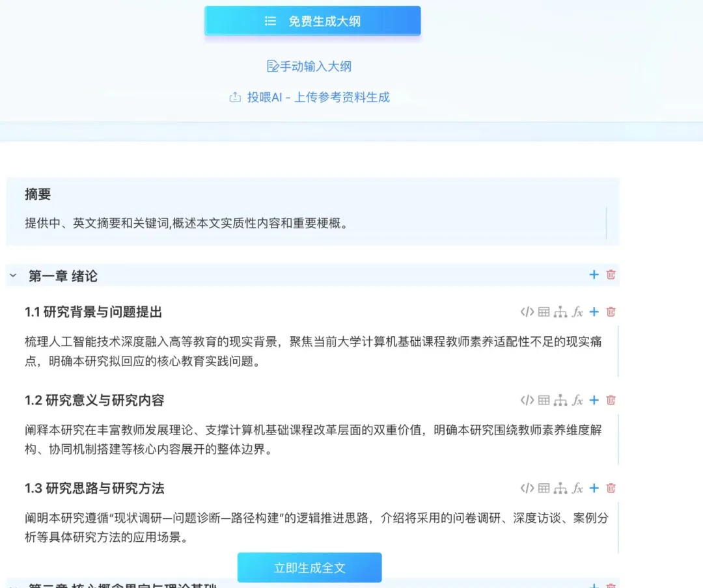Insert hierarchy diagram in section 1.1
The image size is (703, 588).
[x=560, y=312]
